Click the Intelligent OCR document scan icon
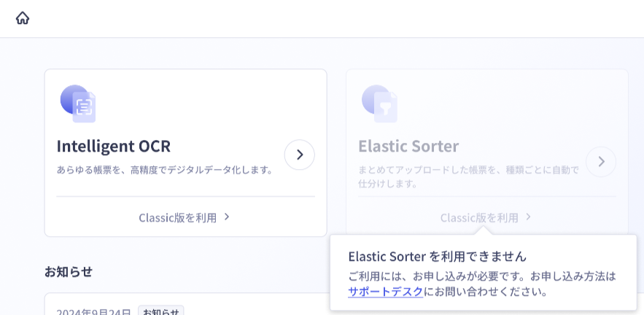This screenshot has height=315, width=644. (78, 104)
